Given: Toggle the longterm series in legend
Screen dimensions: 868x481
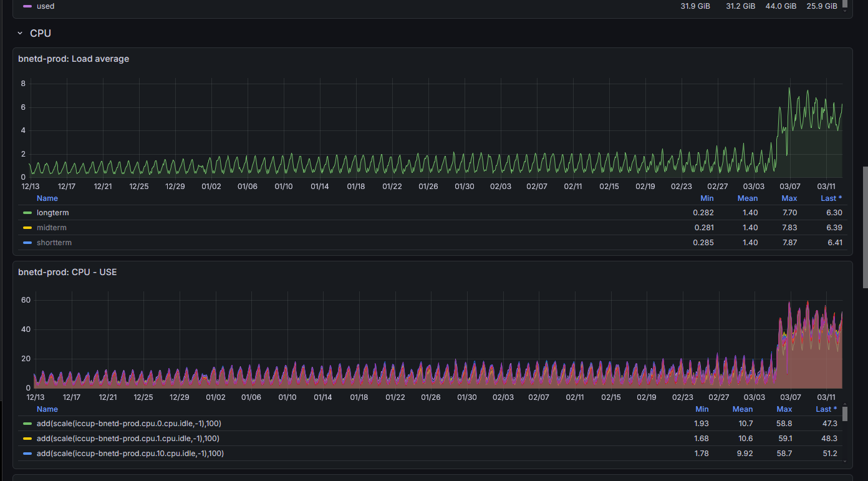Looking at the screenshot, I should [x=52, y=213].
